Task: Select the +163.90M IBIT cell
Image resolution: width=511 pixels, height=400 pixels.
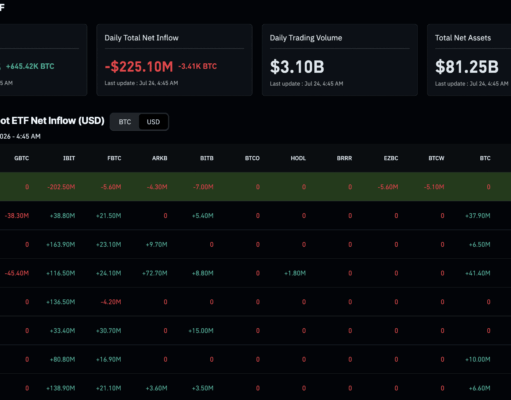Action: (61, 245)
